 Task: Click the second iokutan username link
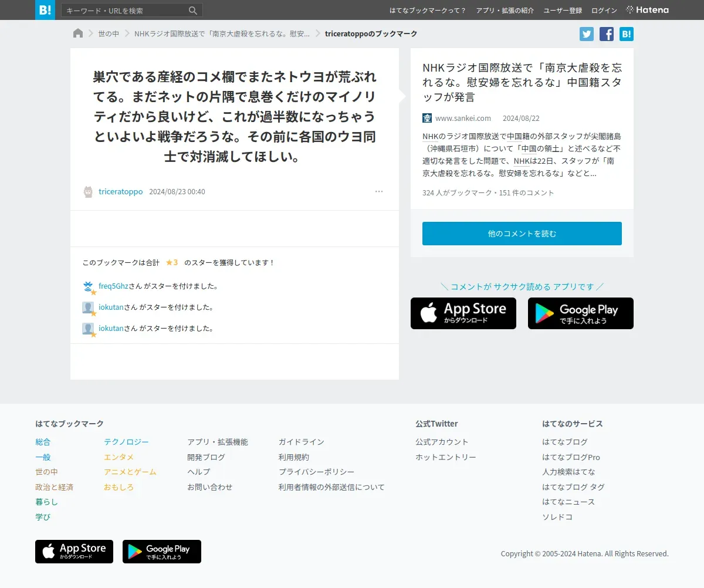[x=111, y=329]
